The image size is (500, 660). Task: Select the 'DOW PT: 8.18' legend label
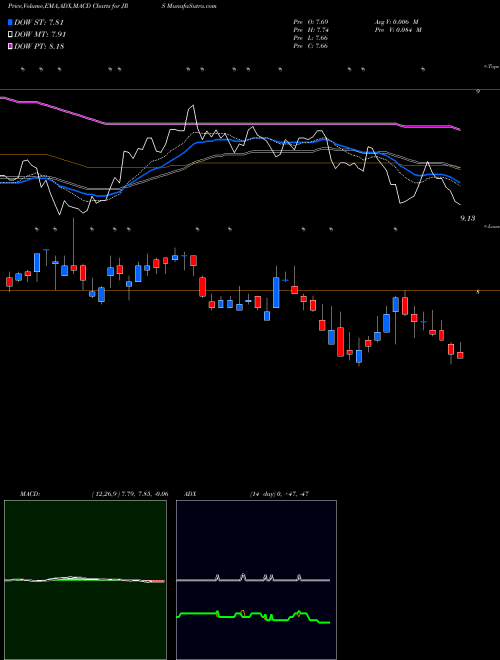point(39,46)
